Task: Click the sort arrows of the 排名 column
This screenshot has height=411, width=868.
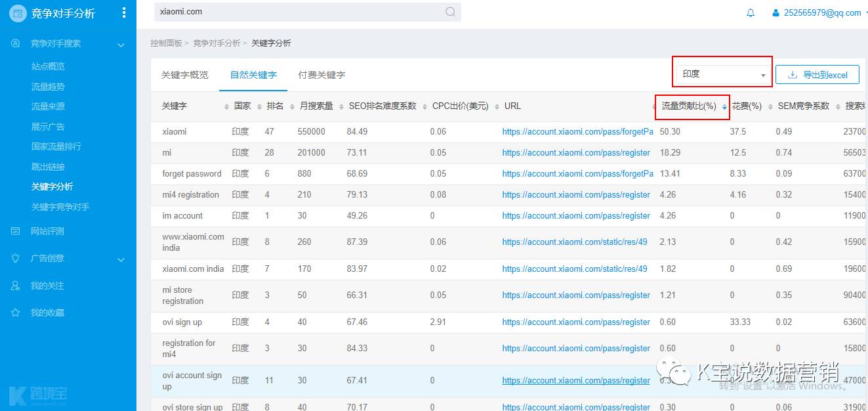Action: pos(292,106)
